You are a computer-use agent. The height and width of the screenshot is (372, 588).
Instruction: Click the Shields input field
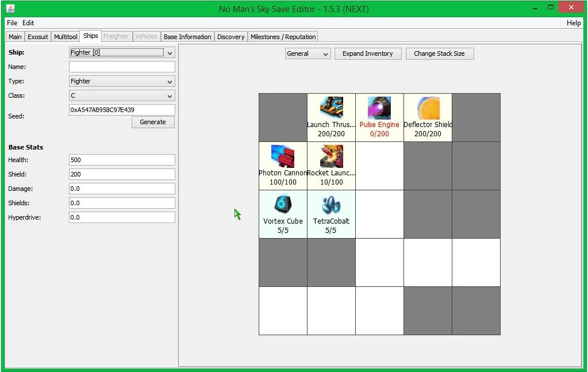(x=122, y=203)
